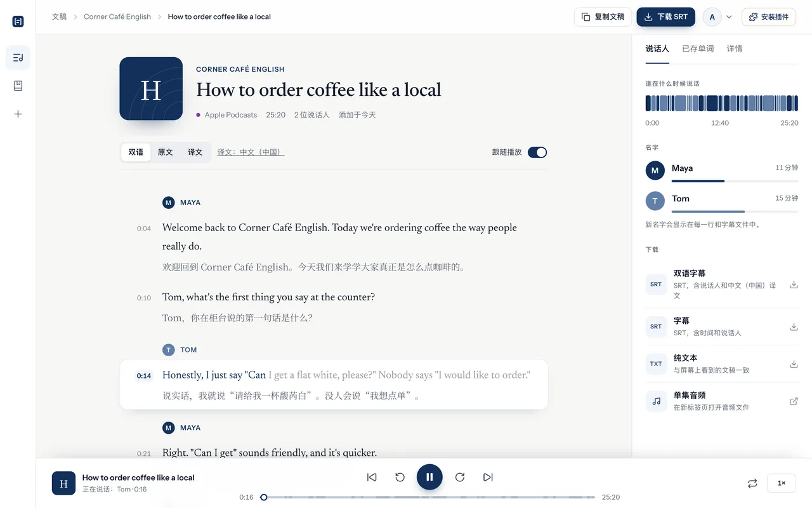Switch transcript view to 原文
The image size is (812, 508).
166,152
